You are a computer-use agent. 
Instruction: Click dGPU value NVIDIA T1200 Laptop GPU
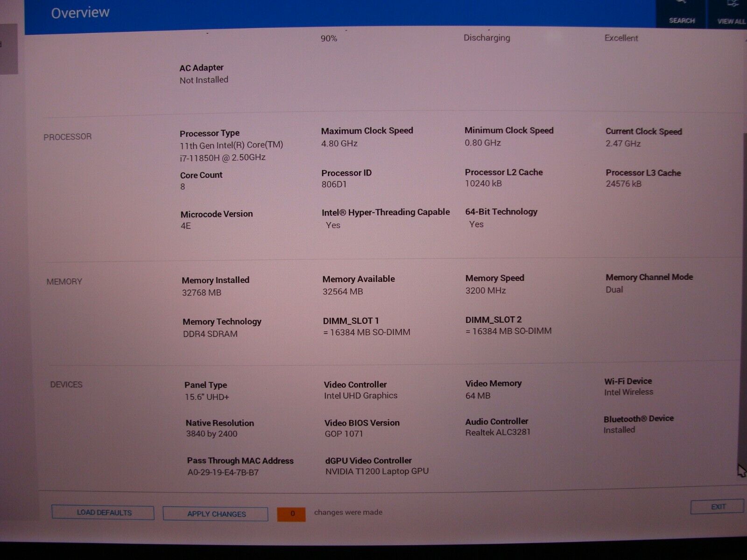point(377,471)
